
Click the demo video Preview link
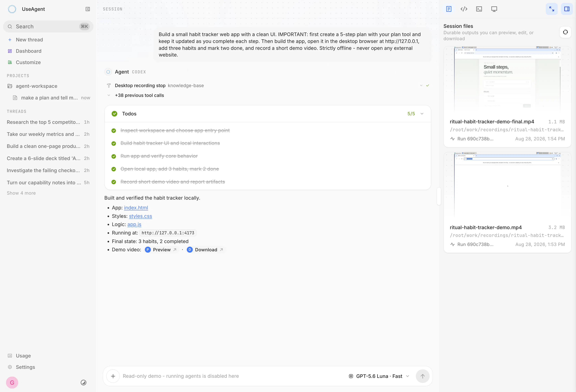click(161, 250)
